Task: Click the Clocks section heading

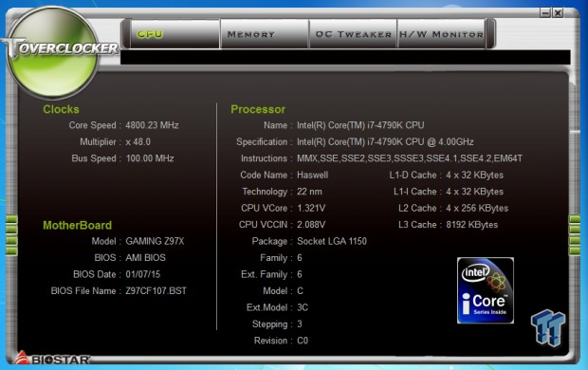Action: [61, 109]
